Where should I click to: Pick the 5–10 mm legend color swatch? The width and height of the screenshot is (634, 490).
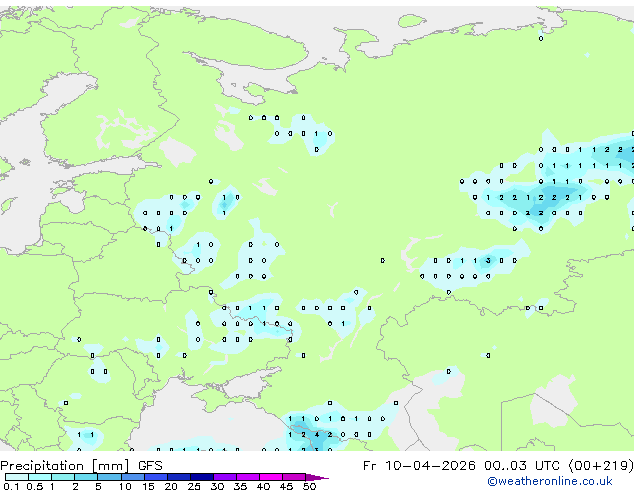[110, 477]
